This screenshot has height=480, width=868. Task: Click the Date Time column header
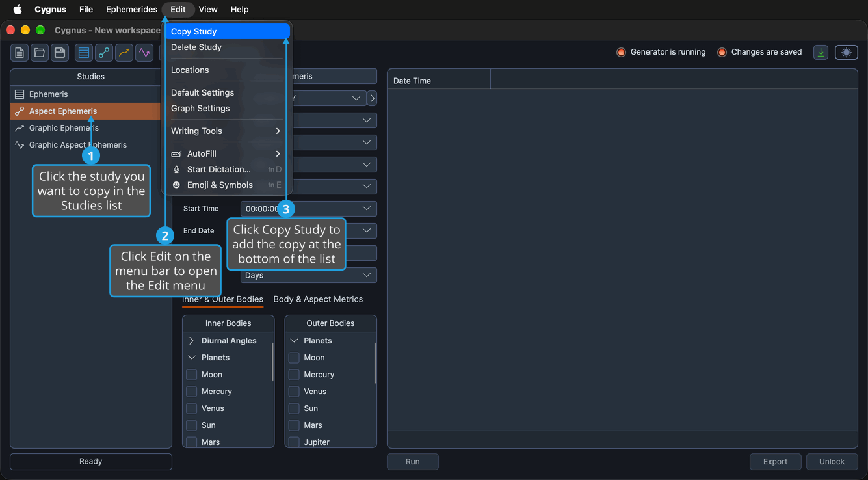tap(439, 81)
